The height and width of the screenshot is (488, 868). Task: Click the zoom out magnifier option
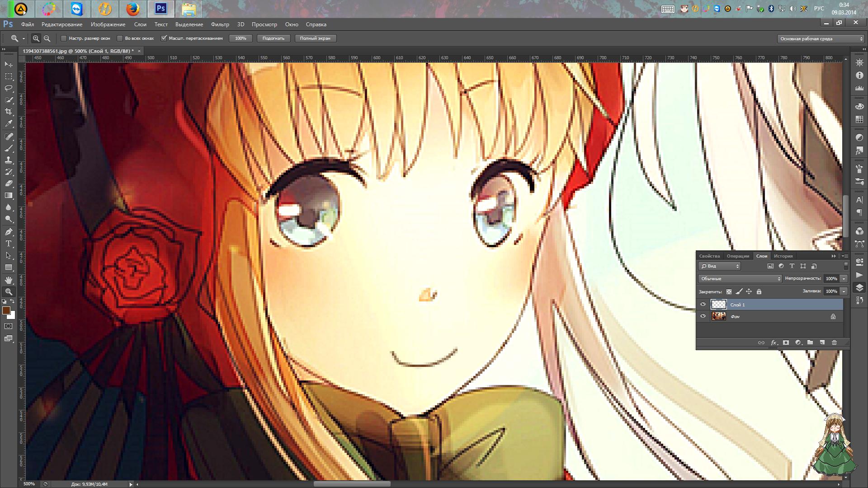[47, 38]
